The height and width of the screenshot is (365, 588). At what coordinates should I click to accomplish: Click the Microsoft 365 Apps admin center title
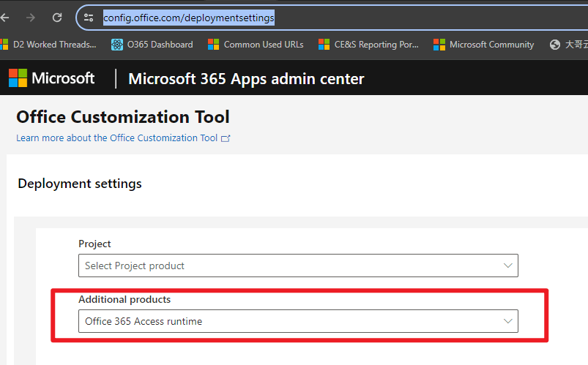(x=246, y=78)
